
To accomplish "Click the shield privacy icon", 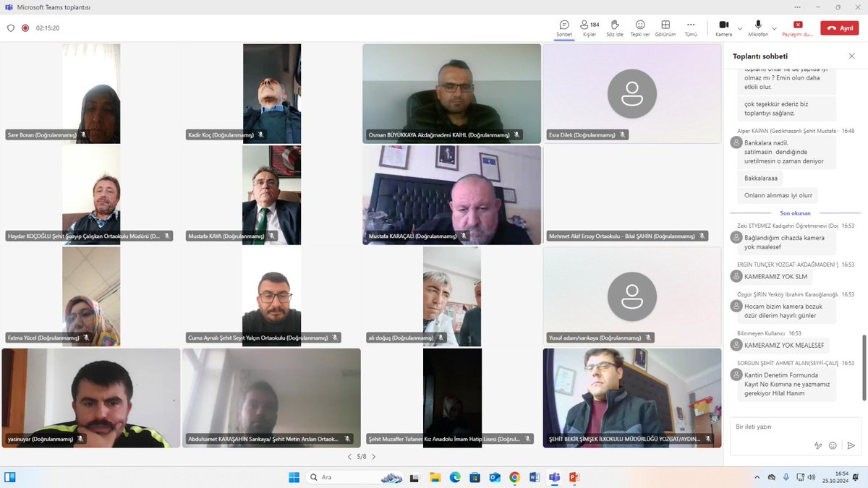I will (11, 28).
